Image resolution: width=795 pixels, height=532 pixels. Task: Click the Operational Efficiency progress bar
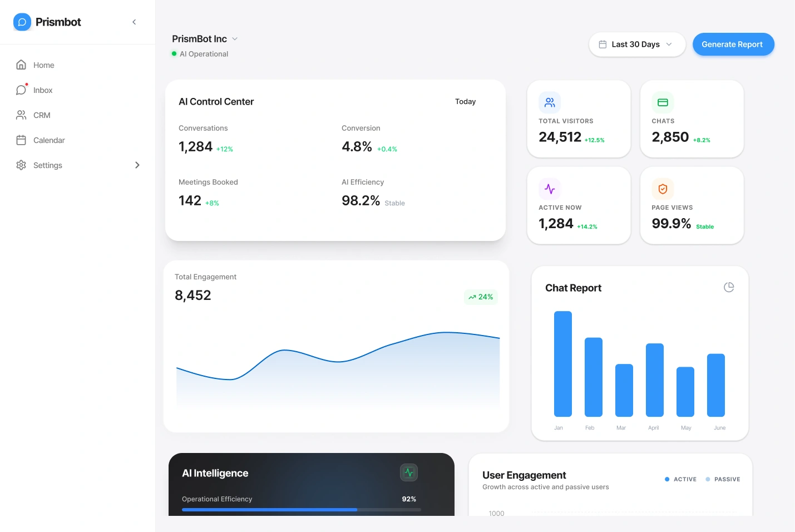[302, 509]
